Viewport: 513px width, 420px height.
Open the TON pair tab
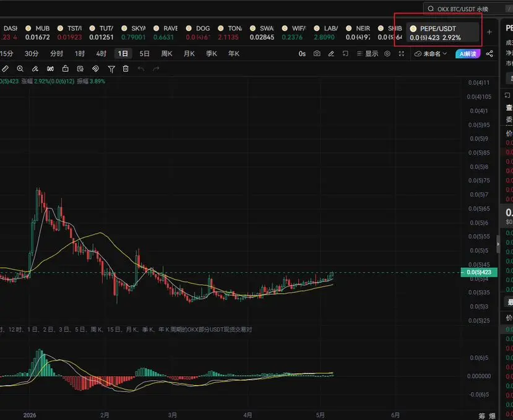[230, 33]
